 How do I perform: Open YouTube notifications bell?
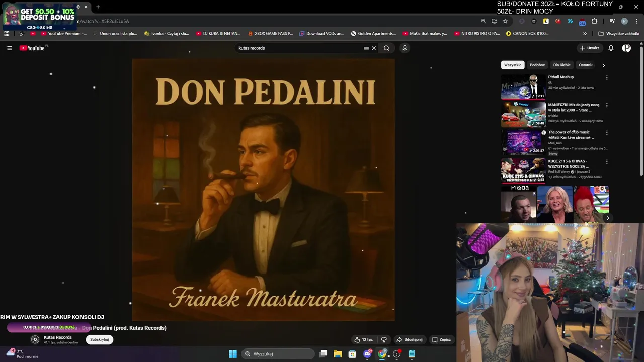click(611, 48)
